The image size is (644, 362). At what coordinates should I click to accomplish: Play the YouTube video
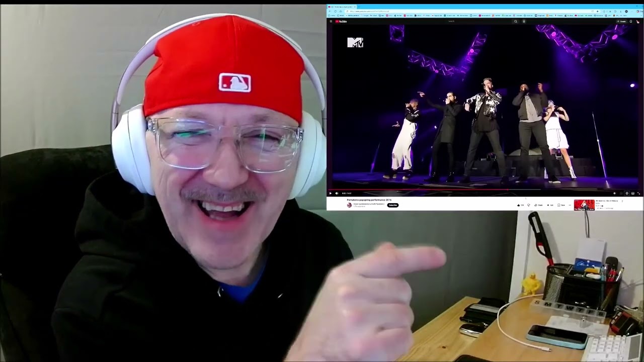pos(331,193)
